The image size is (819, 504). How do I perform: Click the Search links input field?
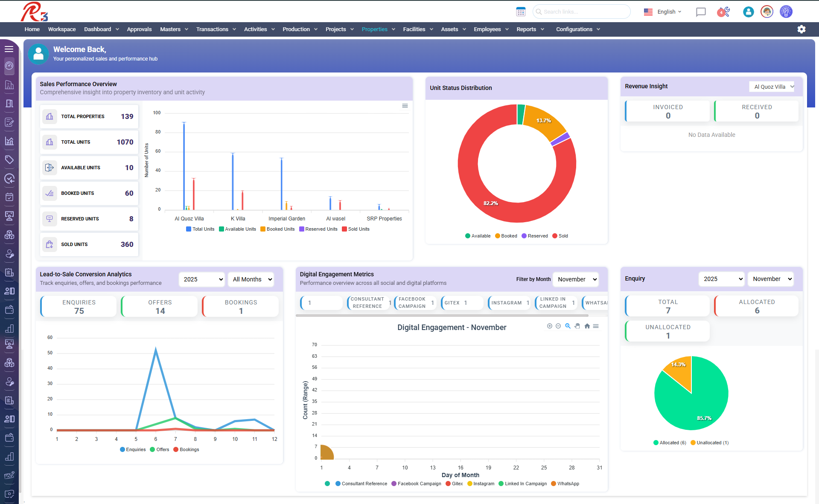(581, 12)
